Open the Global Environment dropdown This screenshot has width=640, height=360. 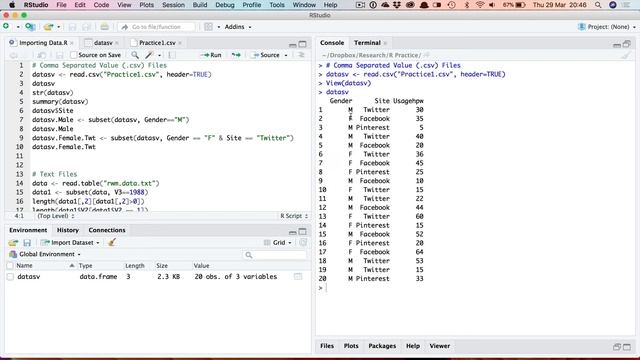(x=45, y=254)
